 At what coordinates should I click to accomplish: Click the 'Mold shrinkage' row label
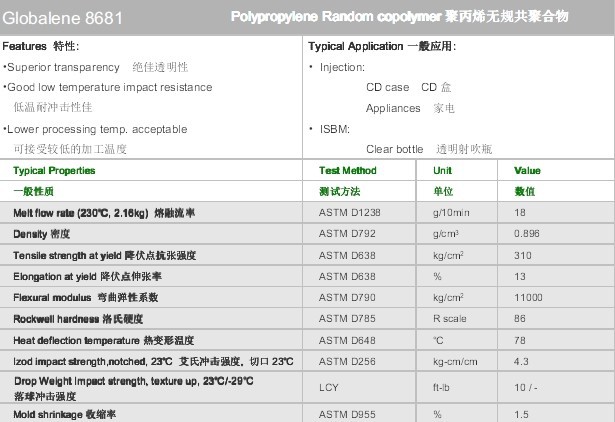[x=65, y=415]
